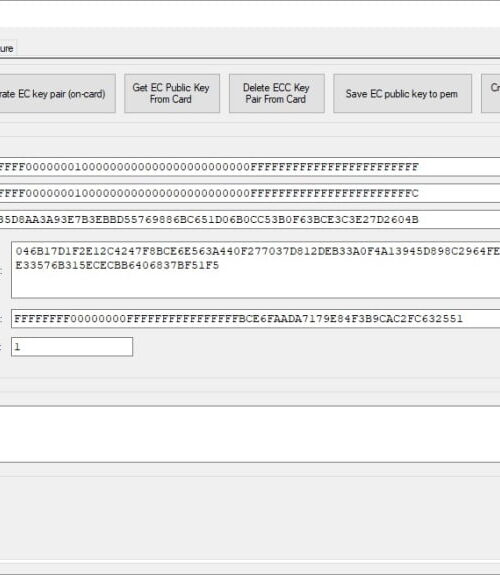The height and width of the screenshot is (575, 500).
Task: Click the FFFFFFFF00000000 prefix in the order field
Action: (x=70, y=319)
